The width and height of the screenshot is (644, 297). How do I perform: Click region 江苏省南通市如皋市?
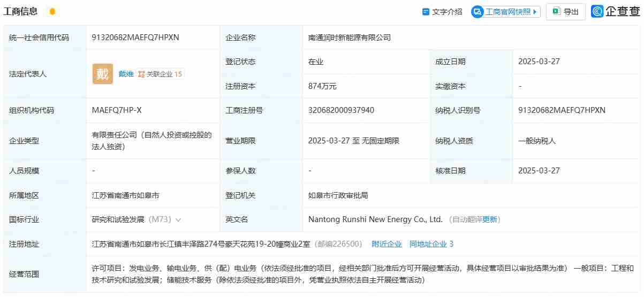126,195
